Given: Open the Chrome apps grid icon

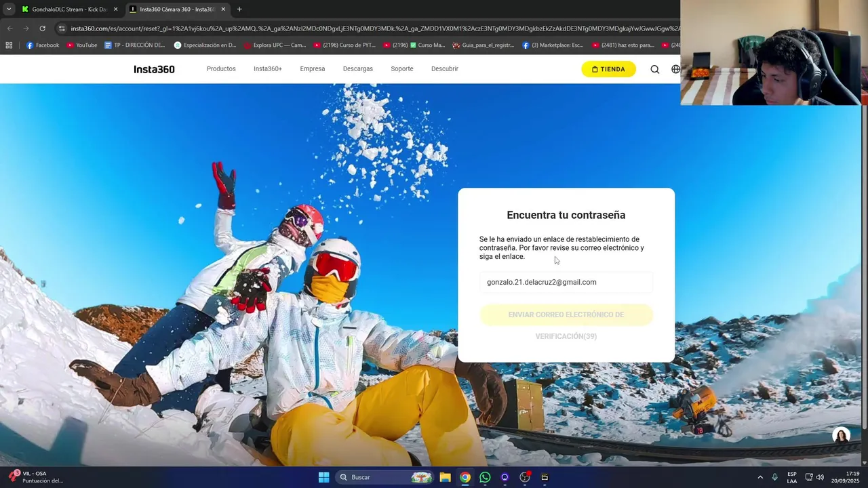Looking at the screenshot, I should [x=9, y=45].
